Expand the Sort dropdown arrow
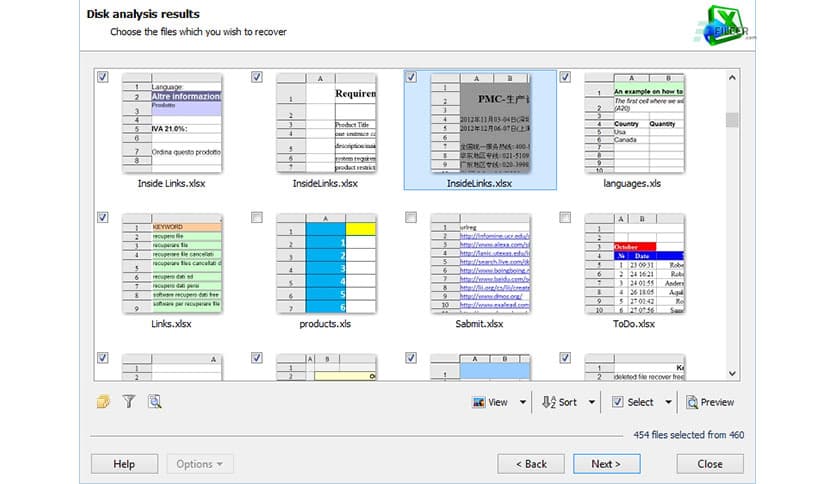The image size is (836, 484). tap(592, 402)
